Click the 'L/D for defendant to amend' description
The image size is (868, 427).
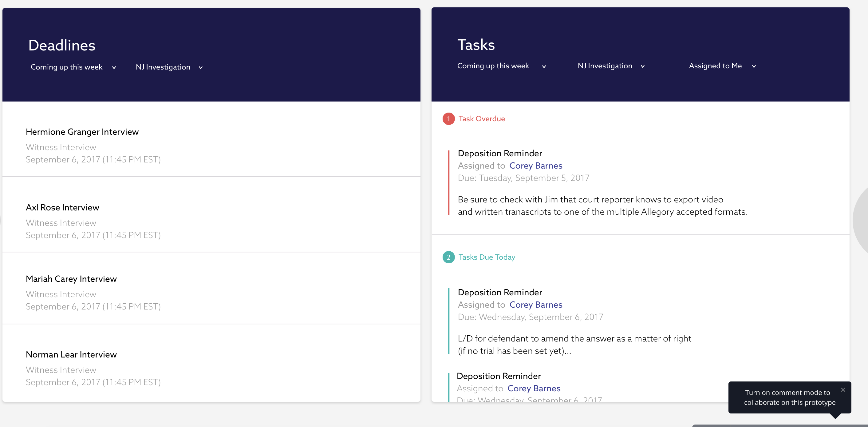tap(574, 345)
